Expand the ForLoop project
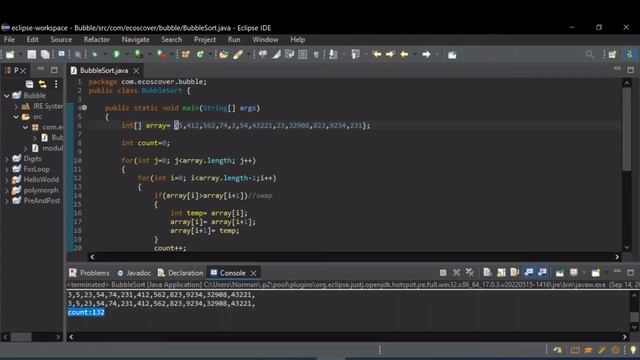640x360 pixels. [7, 169]
